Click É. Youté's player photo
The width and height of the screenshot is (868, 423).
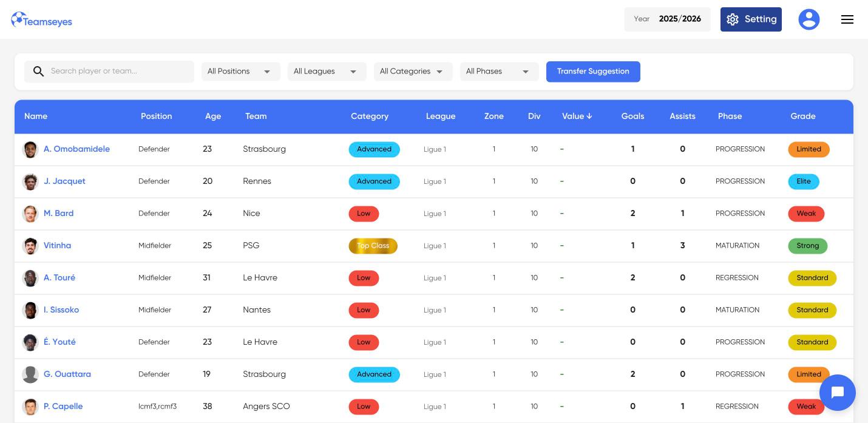coord(30,342)
